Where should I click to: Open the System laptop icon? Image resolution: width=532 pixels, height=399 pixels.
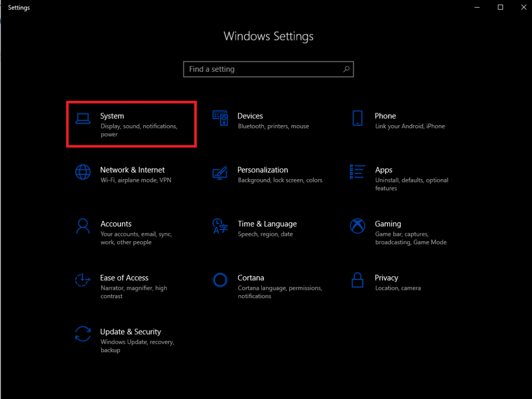[83, 118]
